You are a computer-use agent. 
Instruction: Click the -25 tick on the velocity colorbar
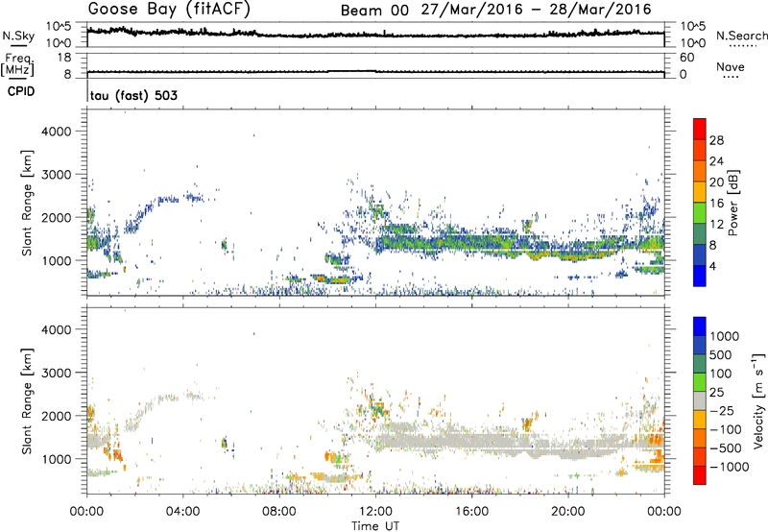[x=722, y=410]
